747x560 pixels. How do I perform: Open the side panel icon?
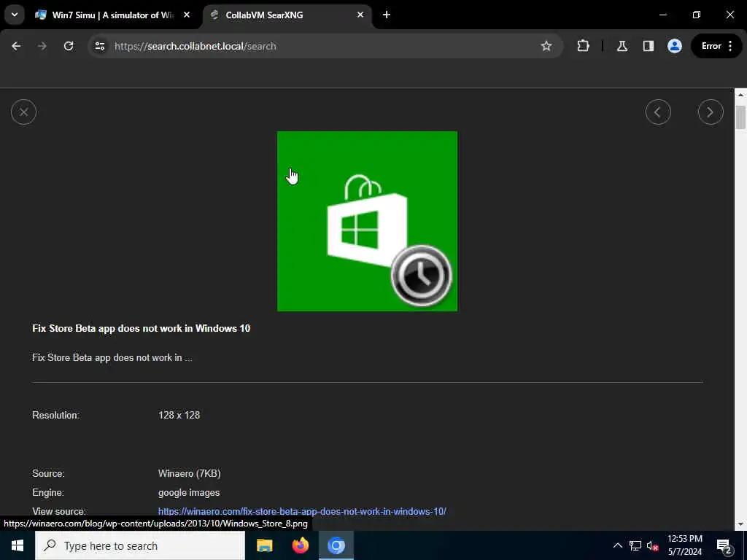click(648, 46)
